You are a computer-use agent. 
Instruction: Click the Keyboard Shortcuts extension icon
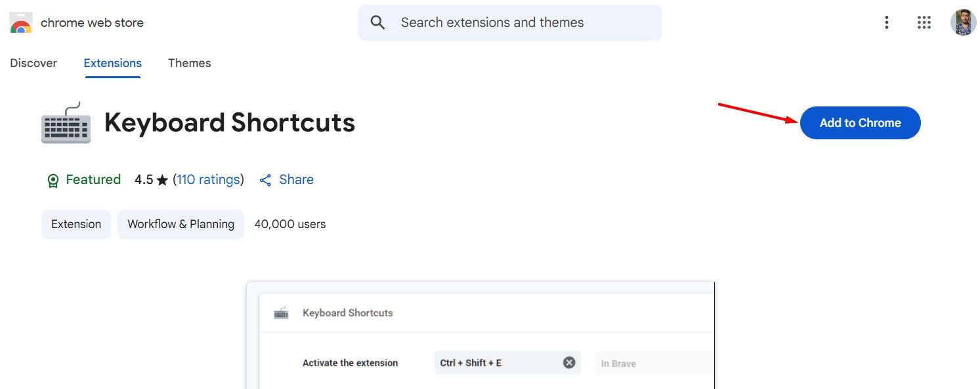[66, 123]
